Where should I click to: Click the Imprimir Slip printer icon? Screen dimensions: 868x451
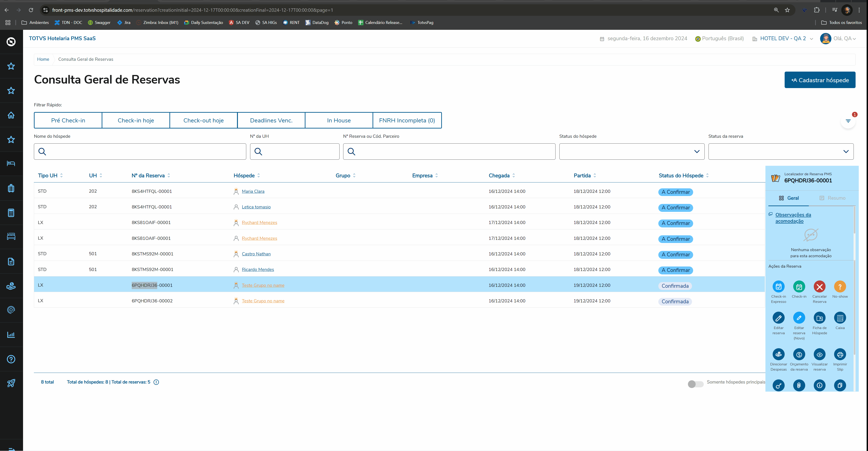(840, 354)
